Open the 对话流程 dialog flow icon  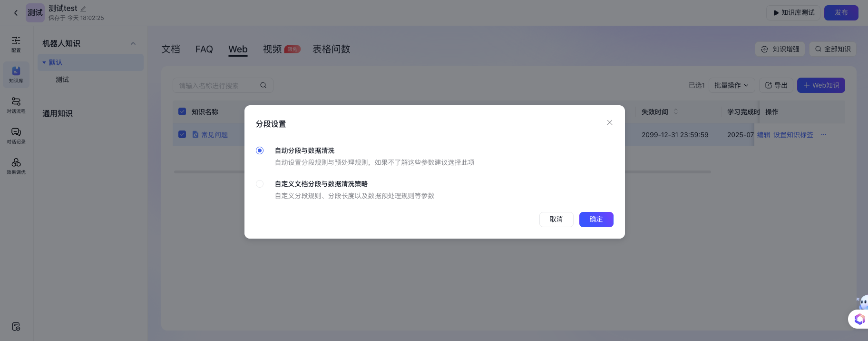pyautogui.click(x=16, y=105)
